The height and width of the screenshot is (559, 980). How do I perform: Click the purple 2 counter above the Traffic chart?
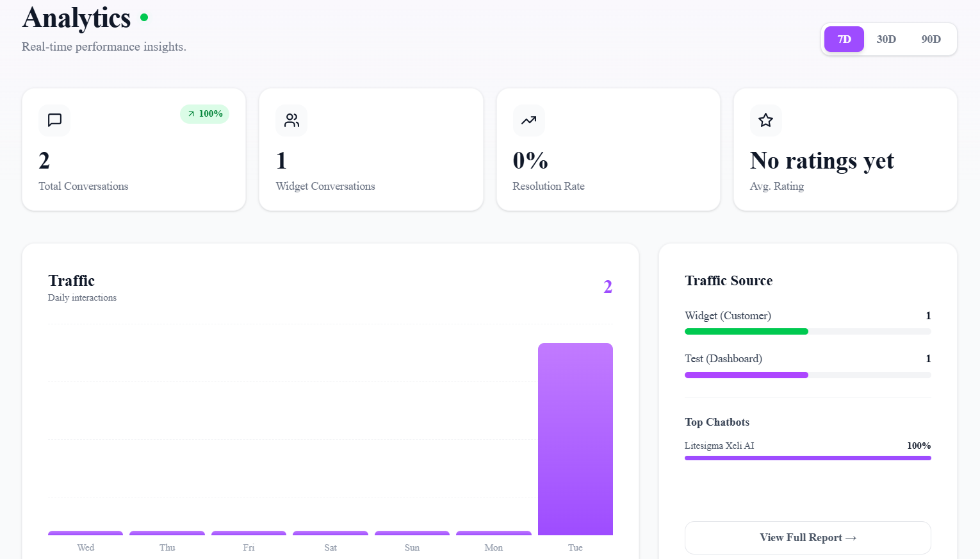click(x=607, y=287)
